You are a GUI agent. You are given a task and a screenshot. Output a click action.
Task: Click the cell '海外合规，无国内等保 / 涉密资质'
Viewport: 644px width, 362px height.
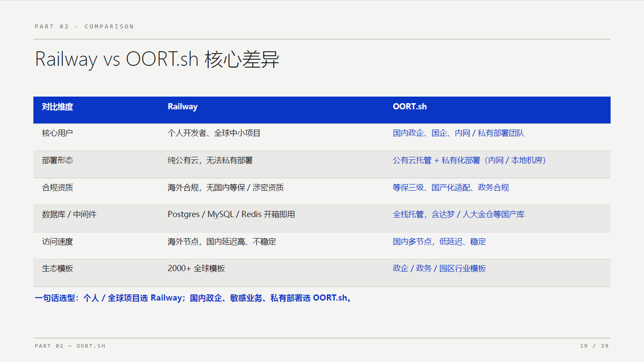point(226,187)
